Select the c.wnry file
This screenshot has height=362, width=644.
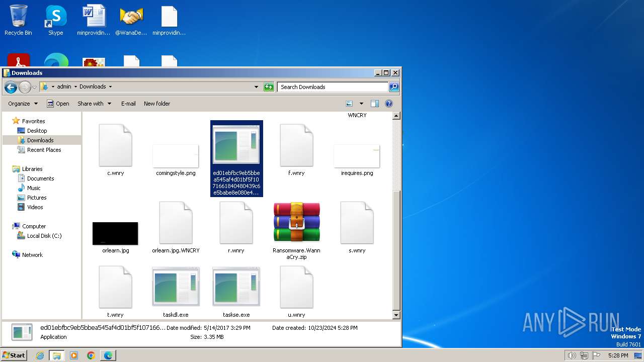[x=116, y=150]
